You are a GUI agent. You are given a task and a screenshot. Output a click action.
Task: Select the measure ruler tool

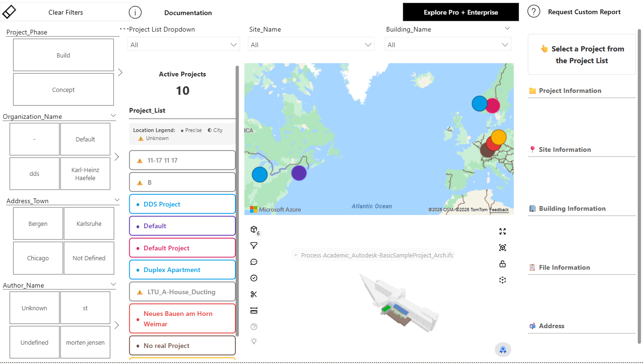253,310
